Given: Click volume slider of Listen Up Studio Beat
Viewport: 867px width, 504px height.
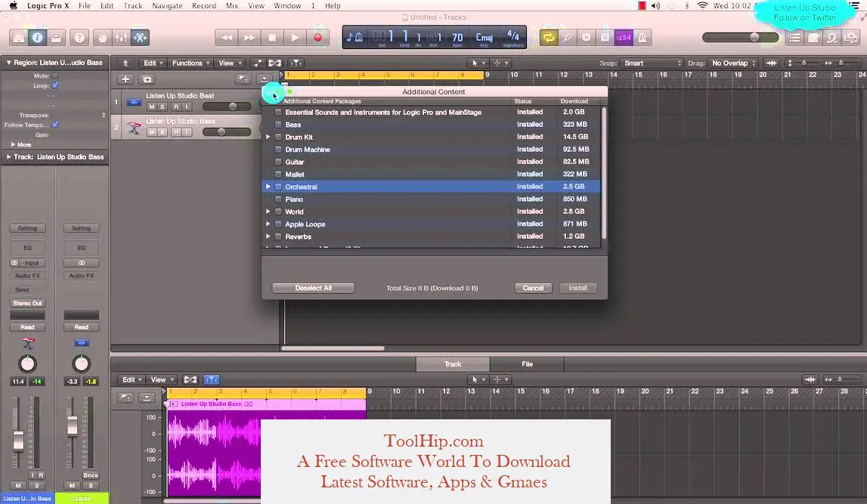Looking at the screenshot, I should coord(227,107).
